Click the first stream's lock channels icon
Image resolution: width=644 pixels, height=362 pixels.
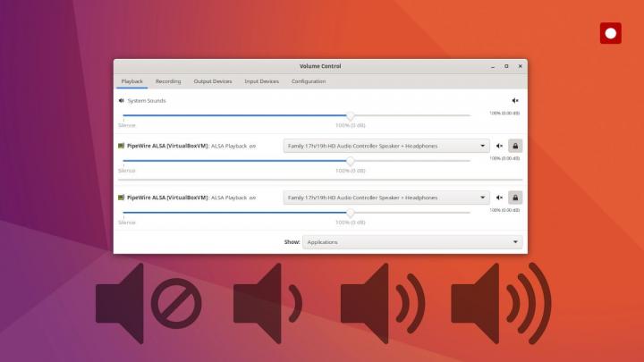point(515,146)
